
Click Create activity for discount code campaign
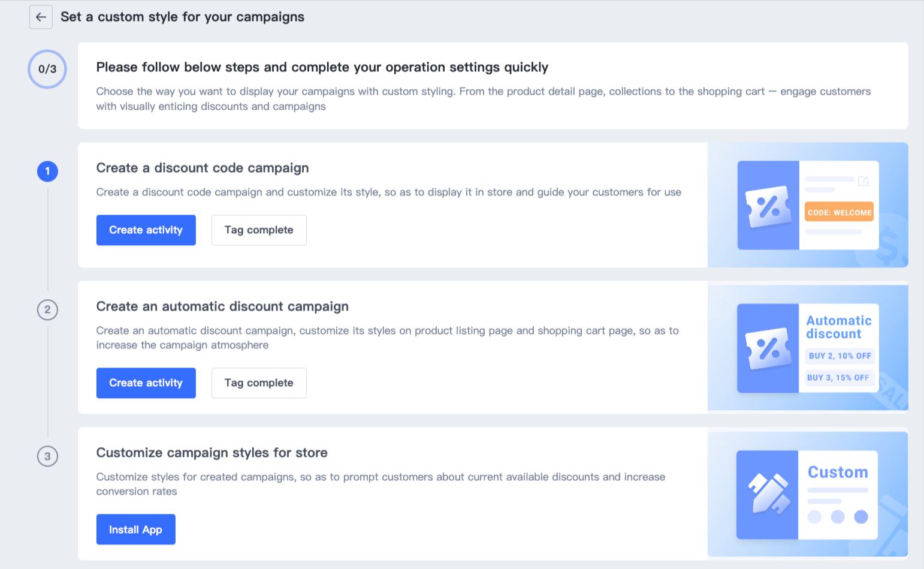tap(146, 230)
